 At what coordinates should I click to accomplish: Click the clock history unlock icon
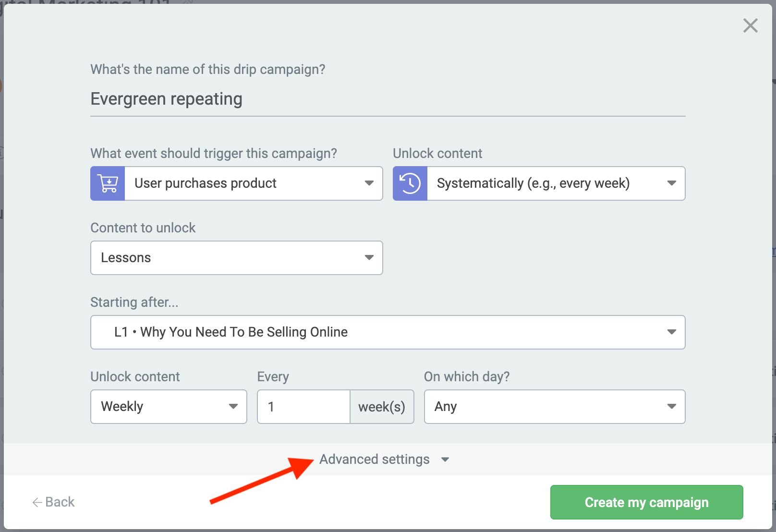(410, 183)
